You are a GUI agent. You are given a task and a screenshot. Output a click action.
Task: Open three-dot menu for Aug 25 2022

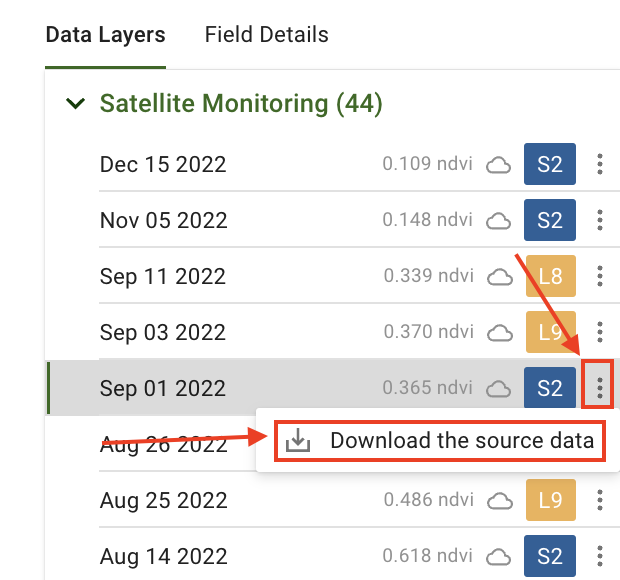click(599, 500)
